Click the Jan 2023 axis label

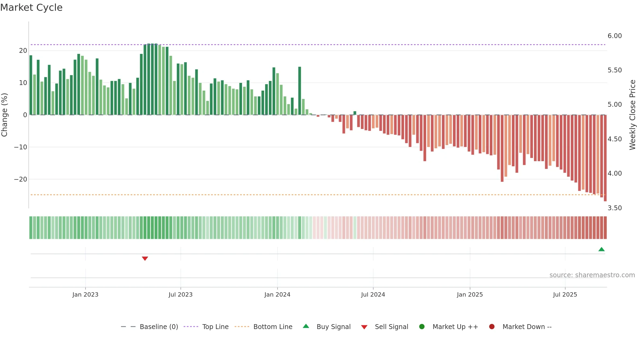[x=85, y=295]
